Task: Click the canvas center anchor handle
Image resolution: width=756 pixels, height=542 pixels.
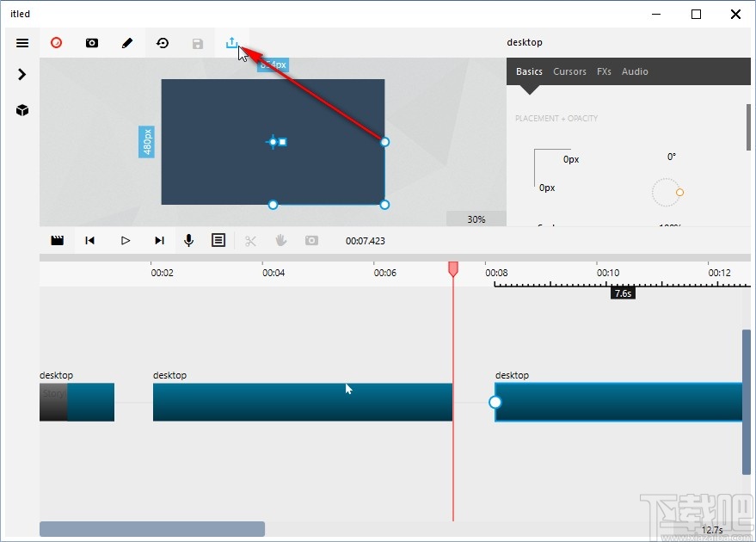Action: pos(273,142)
